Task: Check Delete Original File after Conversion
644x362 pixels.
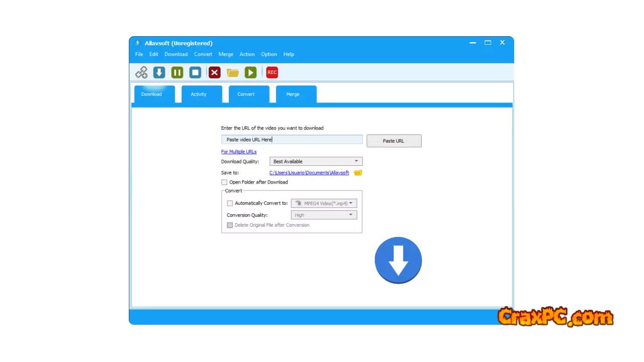Action: (x=230, y=225)
